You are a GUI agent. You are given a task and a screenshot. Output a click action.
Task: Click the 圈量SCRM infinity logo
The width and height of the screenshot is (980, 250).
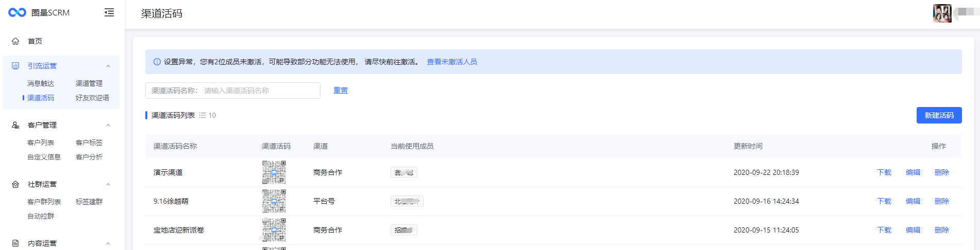click(x=17, y=12)
